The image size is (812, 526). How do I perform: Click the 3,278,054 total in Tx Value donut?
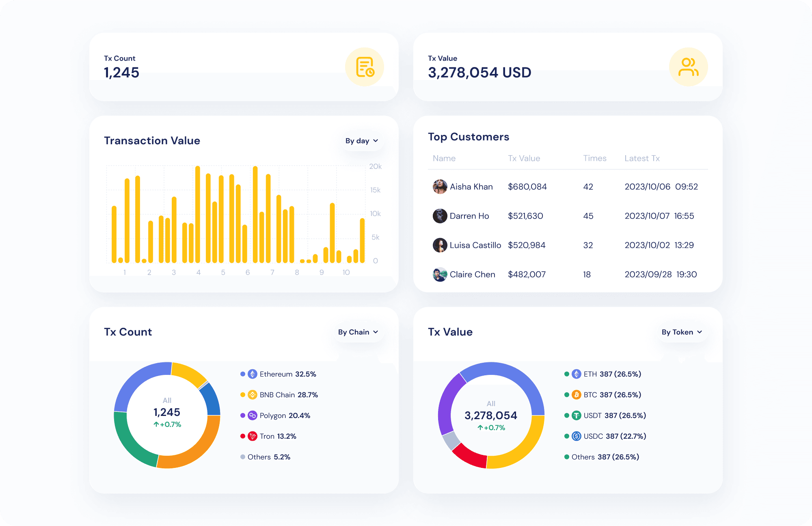(491, 416)
